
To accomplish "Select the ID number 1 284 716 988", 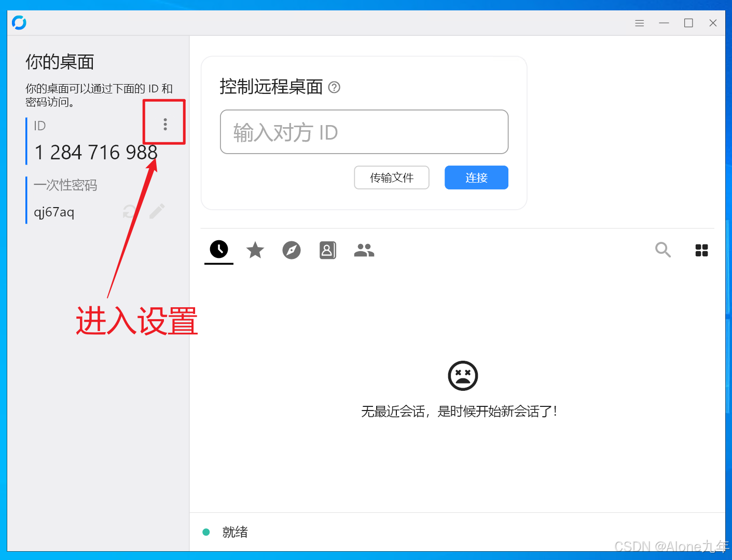I will point(96,153).
